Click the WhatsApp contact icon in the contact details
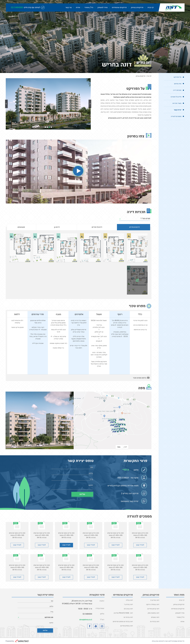Viewport: 190px width, 644px height. pos(144,501)
